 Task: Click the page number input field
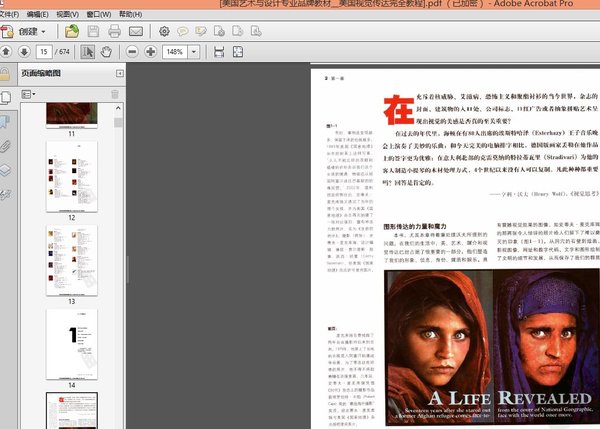44,51
